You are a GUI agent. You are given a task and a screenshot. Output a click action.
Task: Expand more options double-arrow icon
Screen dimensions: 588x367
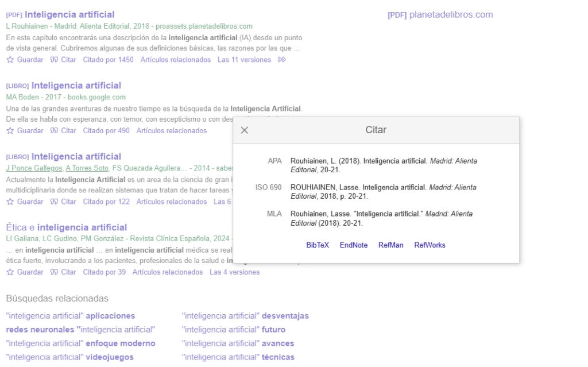point(281,60)
